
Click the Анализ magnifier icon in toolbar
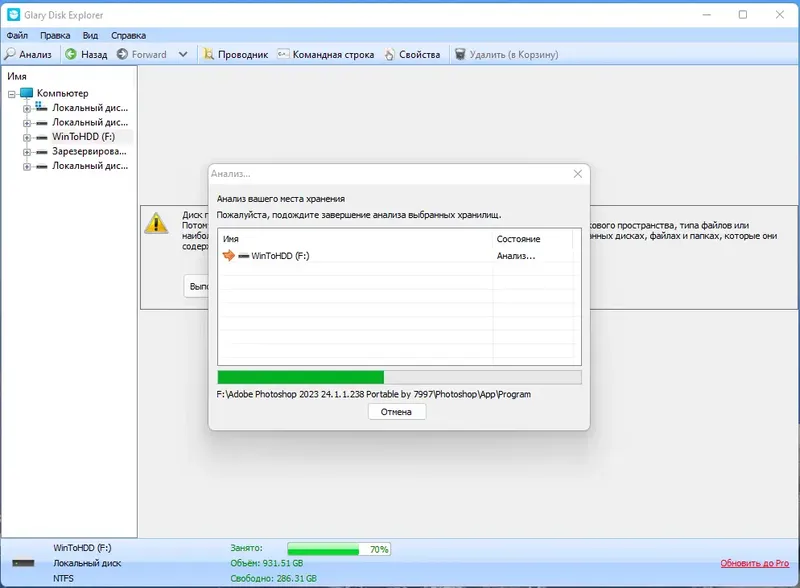click(x=10, y=54)
